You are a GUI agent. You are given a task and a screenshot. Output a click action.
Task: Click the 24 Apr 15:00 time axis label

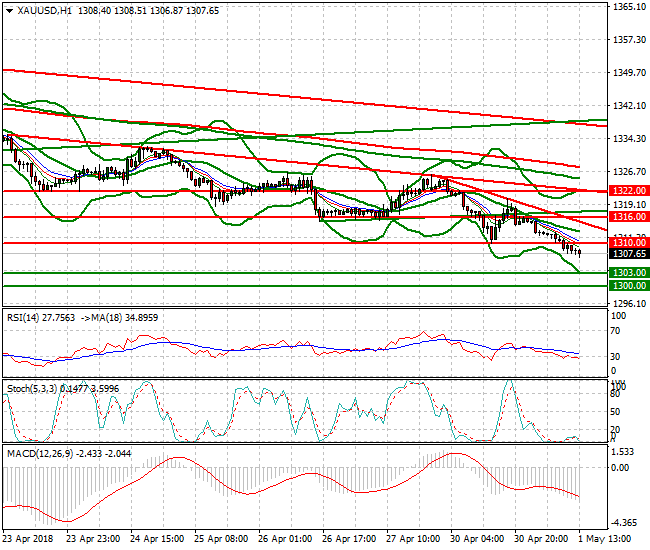pos(157,539)
